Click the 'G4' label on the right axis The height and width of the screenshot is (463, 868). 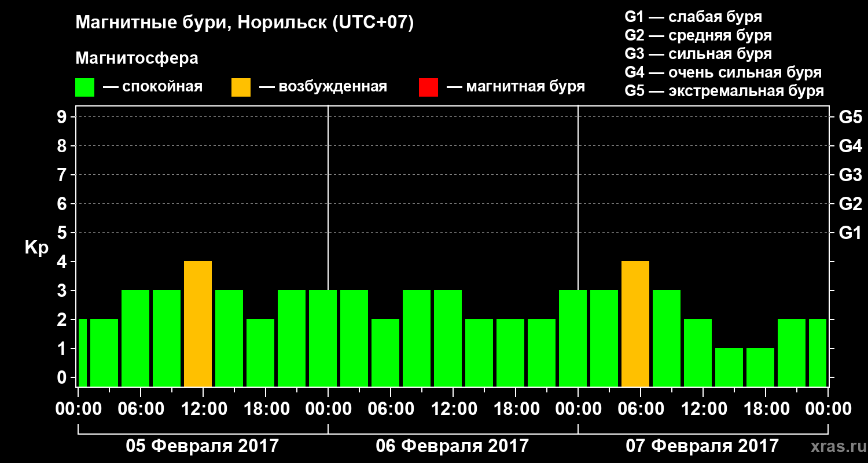tap(850, 146)
